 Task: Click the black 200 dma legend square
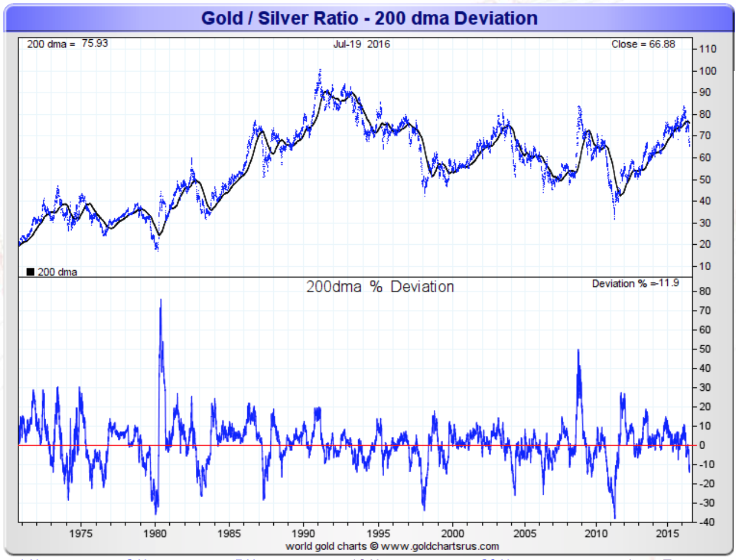(31, 272)
